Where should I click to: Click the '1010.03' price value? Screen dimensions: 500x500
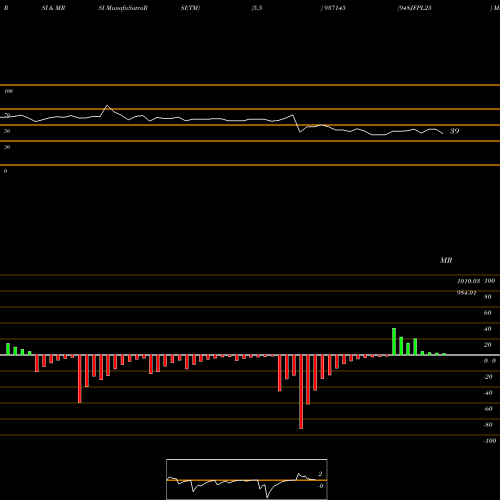468,281
